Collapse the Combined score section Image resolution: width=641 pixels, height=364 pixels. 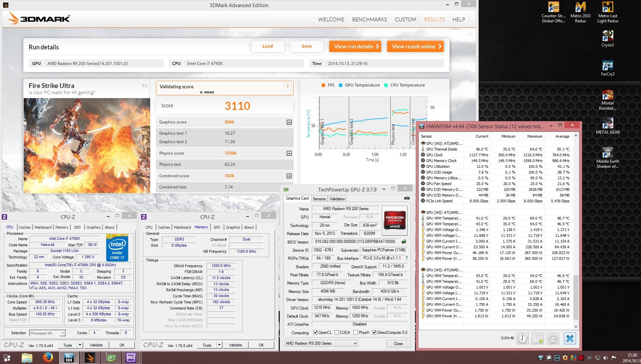[289, 176]
